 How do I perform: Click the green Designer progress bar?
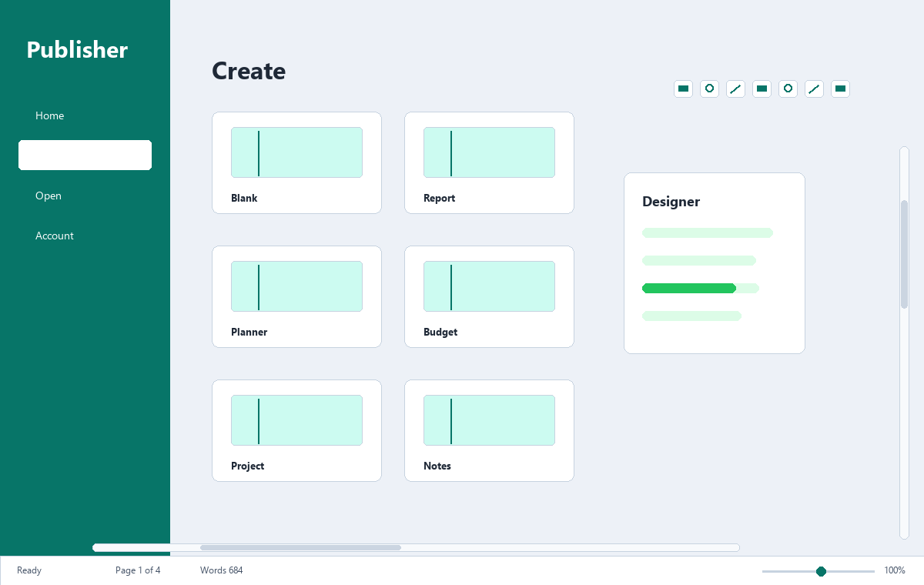click(689, 288)
